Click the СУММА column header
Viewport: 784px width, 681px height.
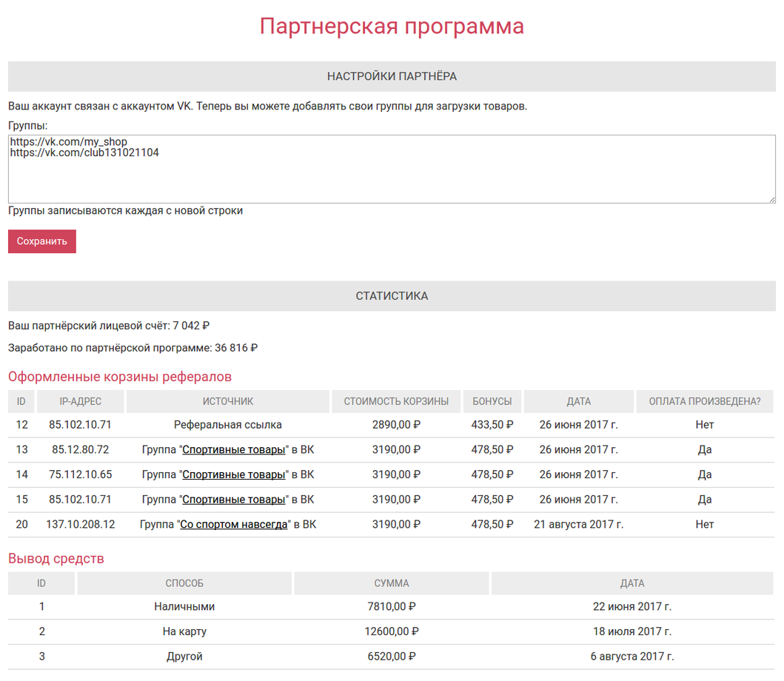392,583
